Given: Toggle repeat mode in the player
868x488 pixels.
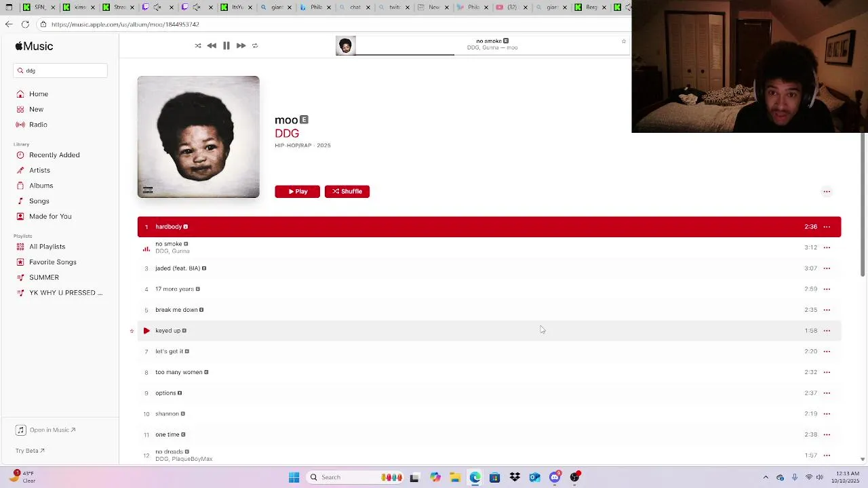Looking at the screenshot, I should (x=255, y=45).
